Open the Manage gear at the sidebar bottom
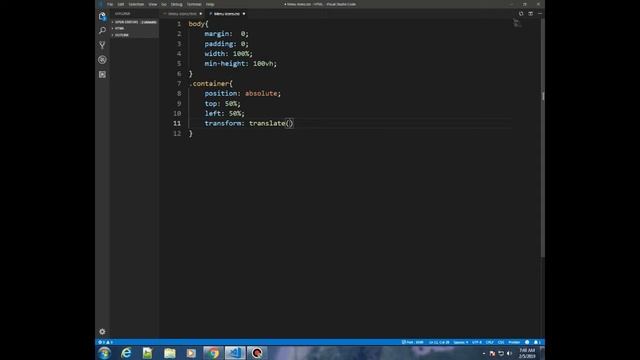Image resolution: width=640 pixels, height=360 pixels. [102, 331]
